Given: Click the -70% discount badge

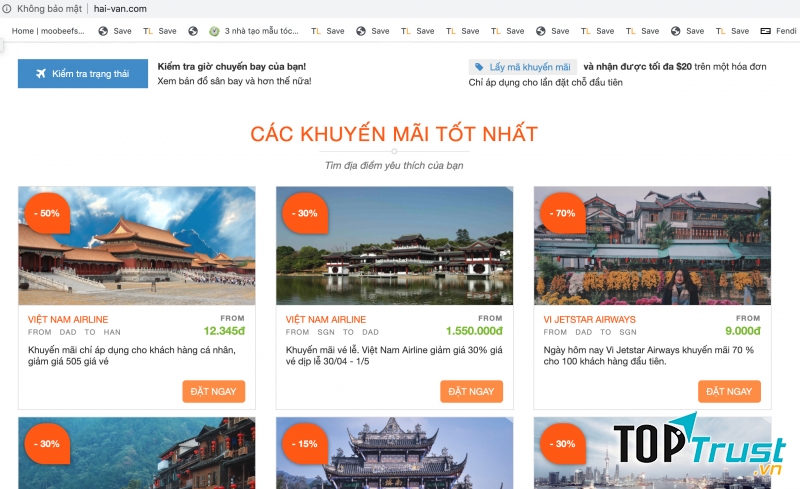Looking at the screenshot, I should (563, 213).
